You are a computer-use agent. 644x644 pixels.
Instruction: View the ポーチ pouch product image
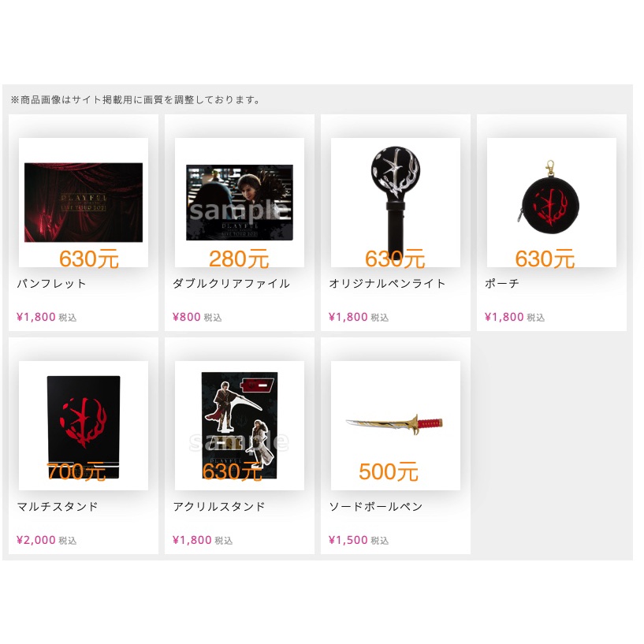pyautogui.click(x=552, y=202)
